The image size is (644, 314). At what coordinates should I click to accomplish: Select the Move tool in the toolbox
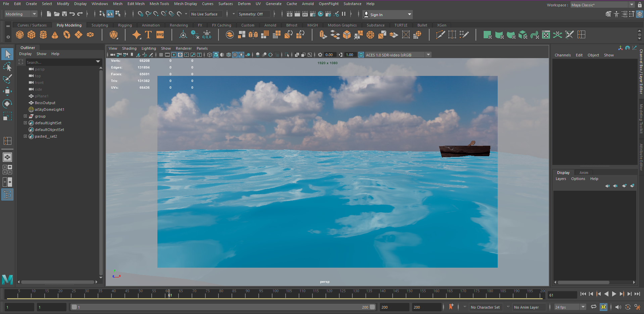point(7,91)
